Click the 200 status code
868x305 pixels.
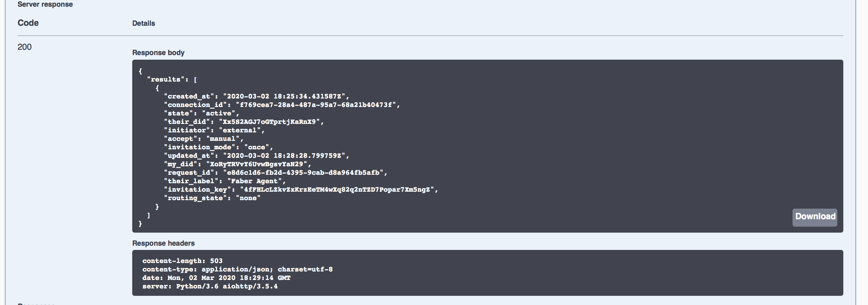(25, 47)
